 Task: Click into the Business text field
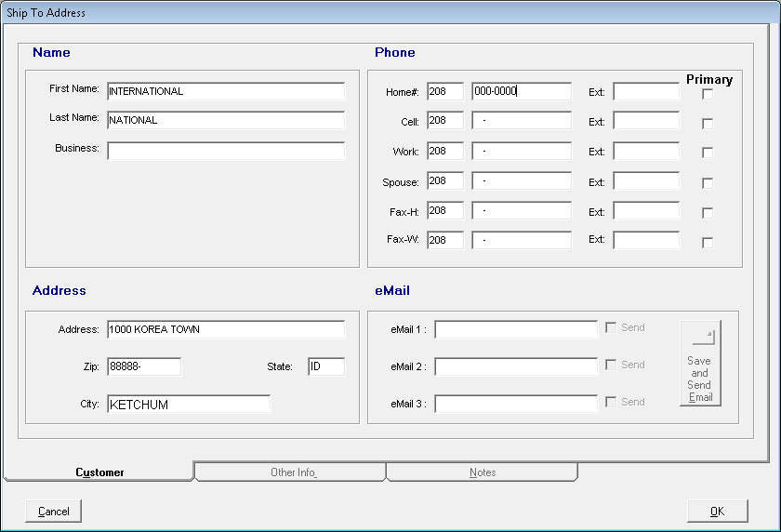(x=226, y=150)
